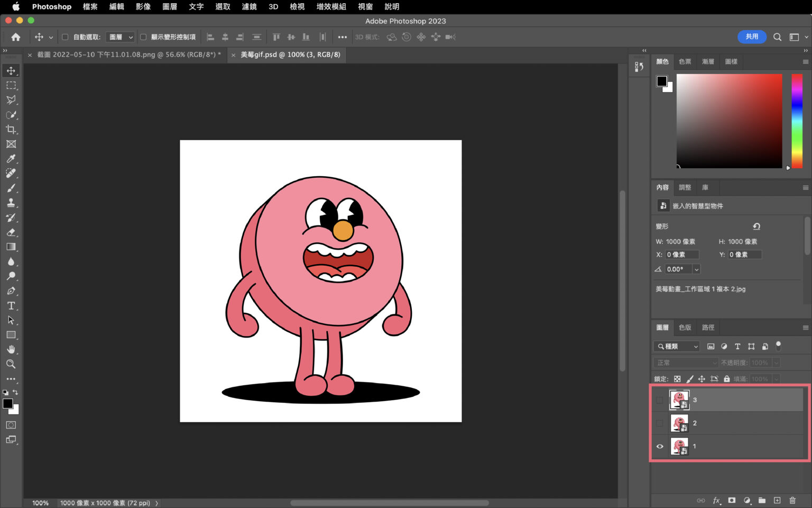This screenshot has width=812, height=508.
Task: Switch to the 色版 tab
Action: pyautogui.click(x=685, y=328)
